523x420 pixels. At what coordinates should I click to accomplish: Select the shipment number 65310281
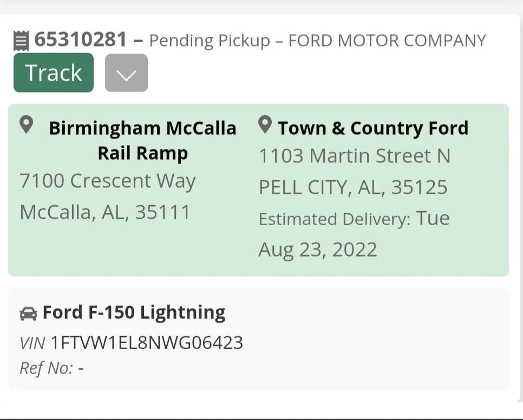[81, 40]
